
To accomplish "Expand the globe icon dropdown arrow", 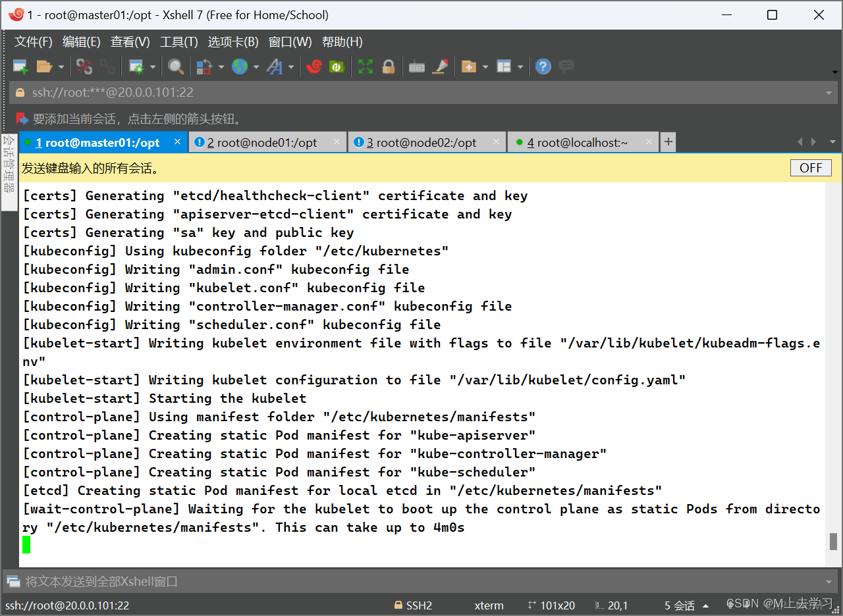I will [256, 66].
